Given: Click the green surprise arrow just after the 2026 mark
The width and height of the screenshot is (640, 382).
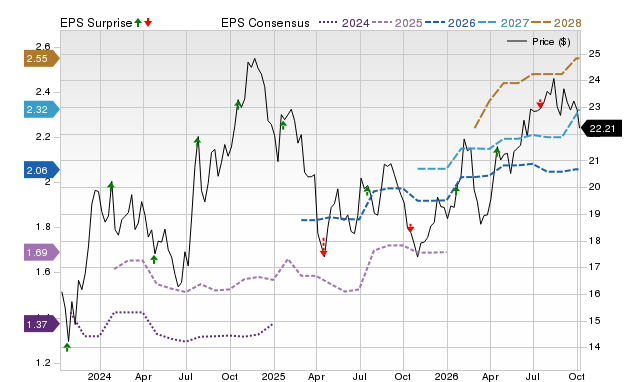Looking at the screenshot, I should 457,190.
